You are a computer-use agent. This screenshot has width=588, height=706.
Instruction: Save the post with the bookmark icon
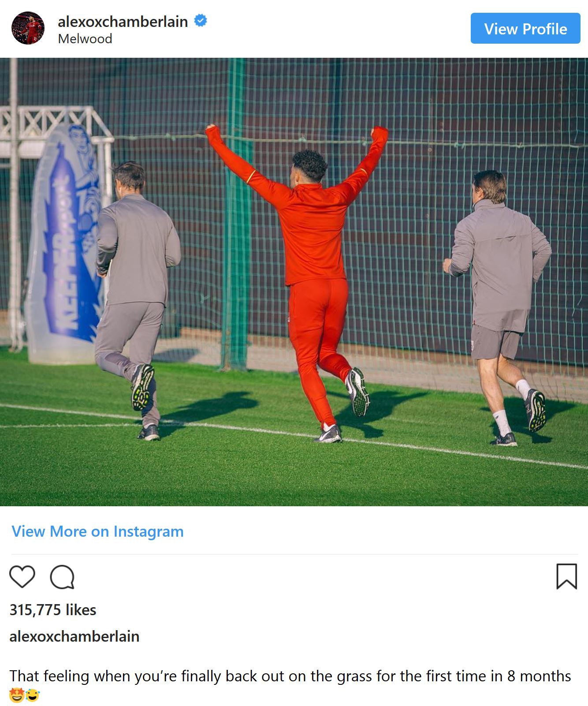coord(566,576)
